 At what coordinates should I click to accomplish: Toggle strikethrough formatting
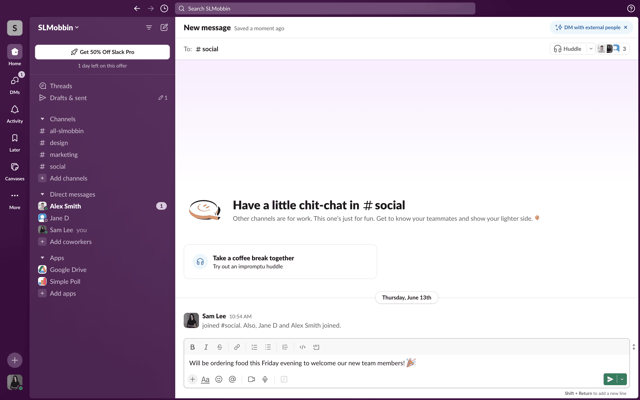coord(220,347)
